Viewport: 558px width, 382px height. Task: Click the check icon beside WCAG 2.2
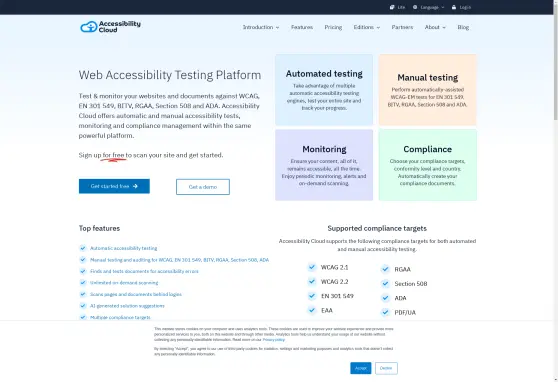pos(312,282)
